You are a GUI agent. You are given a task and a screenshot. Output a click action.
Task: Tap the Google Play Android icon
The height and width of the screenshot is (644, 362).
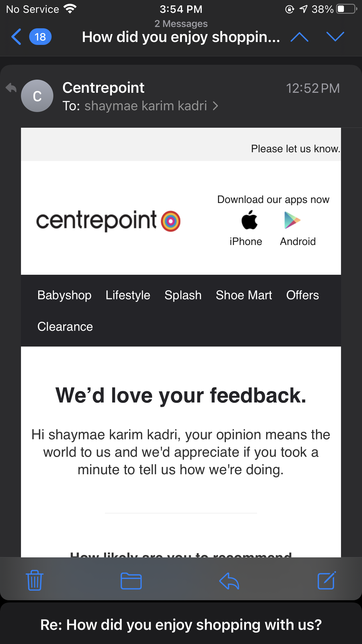coord(292,220)
